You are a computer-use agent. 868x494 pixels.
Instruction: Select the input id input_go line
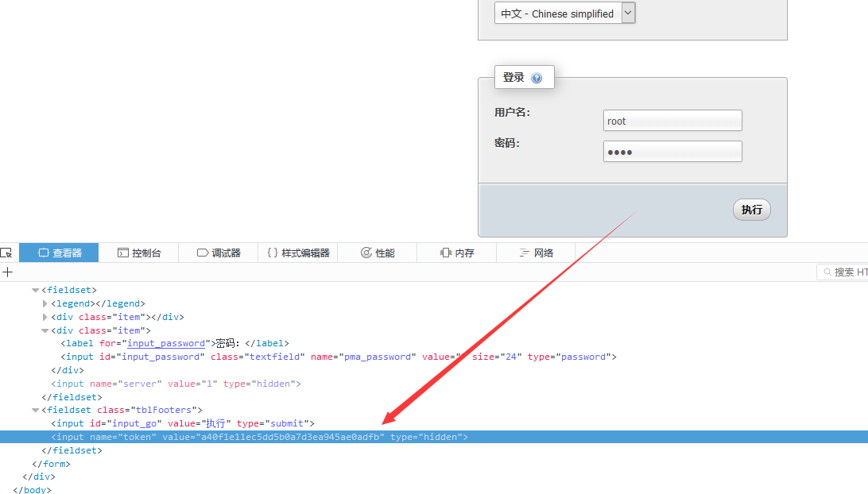click(x=183, y=423)
